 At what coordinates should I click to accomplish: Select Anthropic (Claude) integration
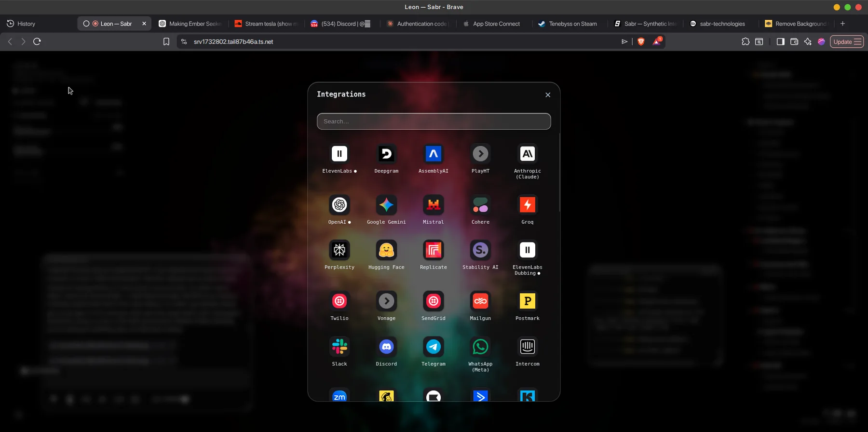(528, 154)
